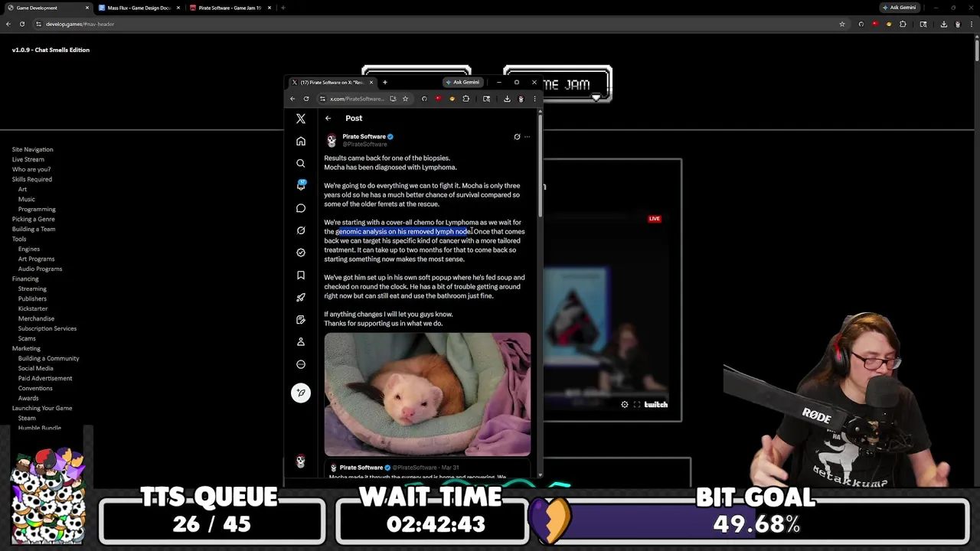
Task: Click the install app icon in X address bar
Action: [393, 99]
